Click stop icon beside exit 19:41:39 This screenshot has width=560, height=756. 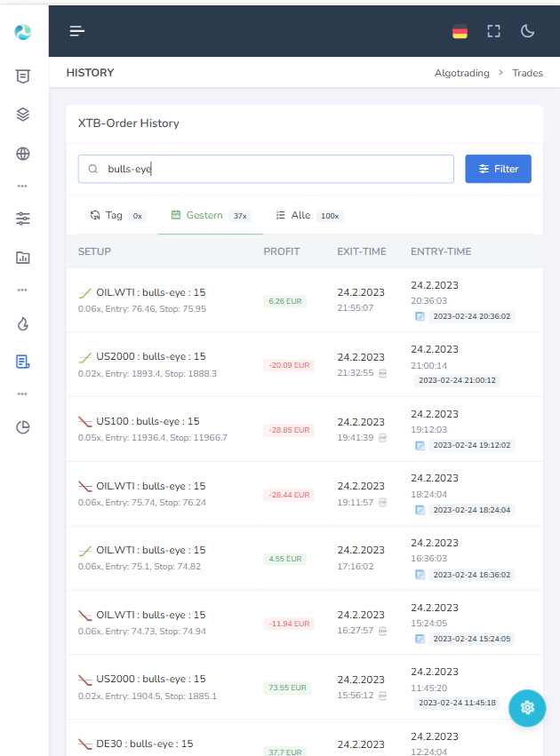(382, 438)
